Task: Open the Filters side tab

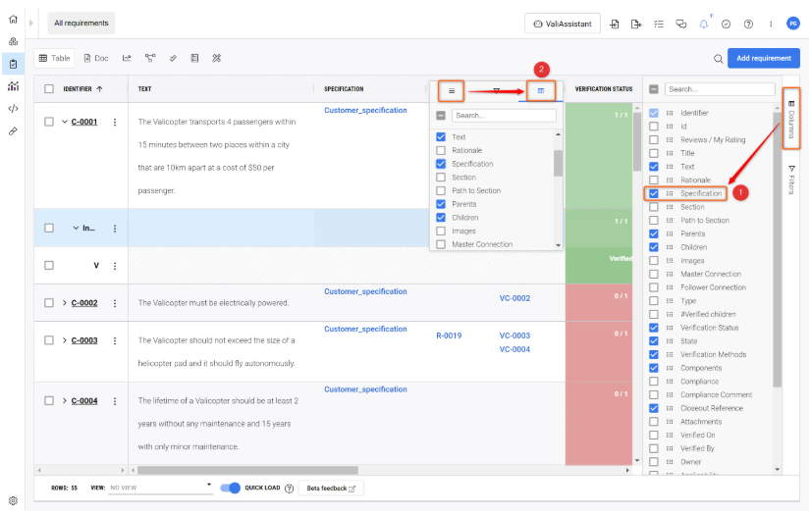Action: [x=791, y=180]
